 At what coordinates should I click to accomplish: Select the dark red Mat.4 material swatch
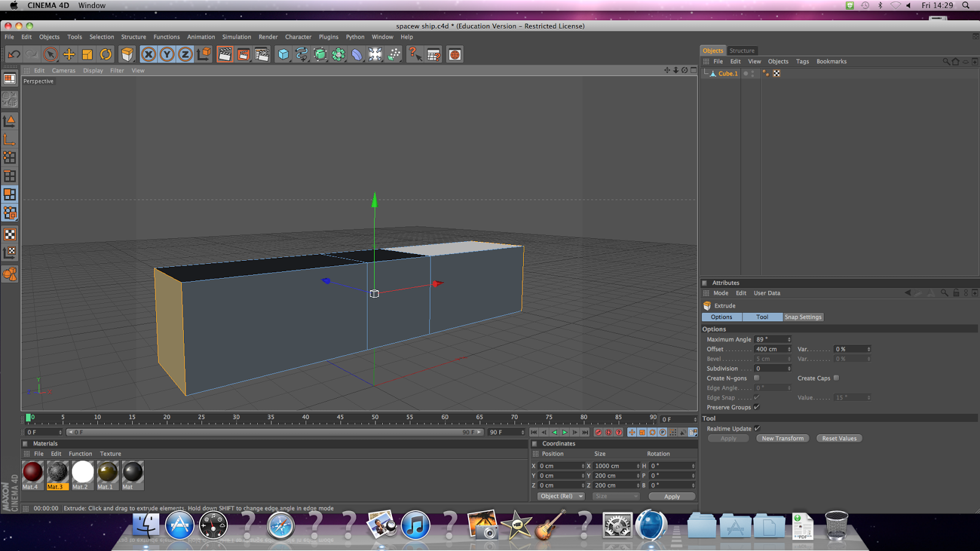(32, 472)
